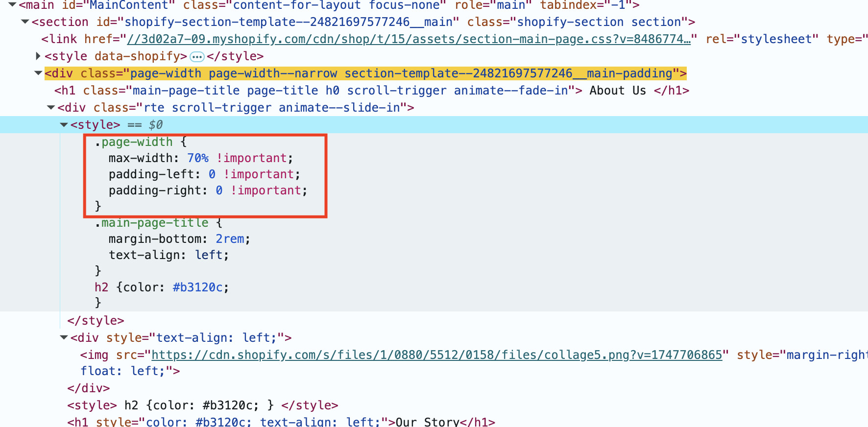Select the max-width 70% value
Screen dimensions: 868x427
tap(198, 158)
